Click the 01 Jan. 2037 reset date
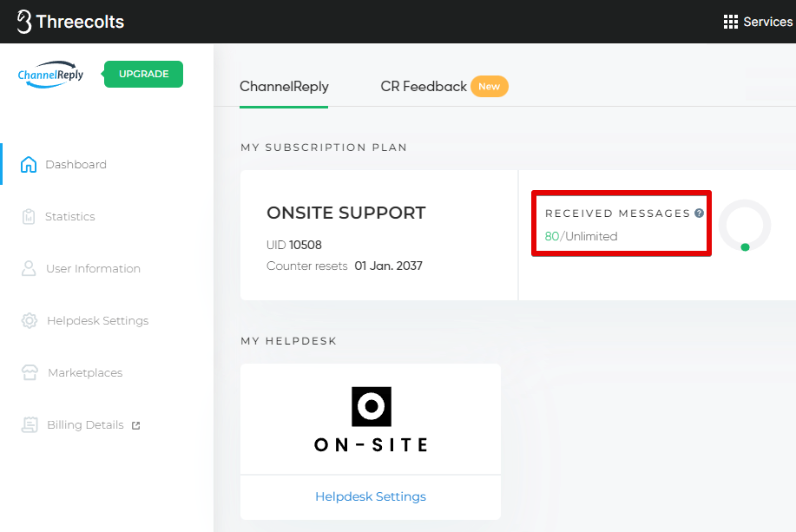 click(388, 266)
